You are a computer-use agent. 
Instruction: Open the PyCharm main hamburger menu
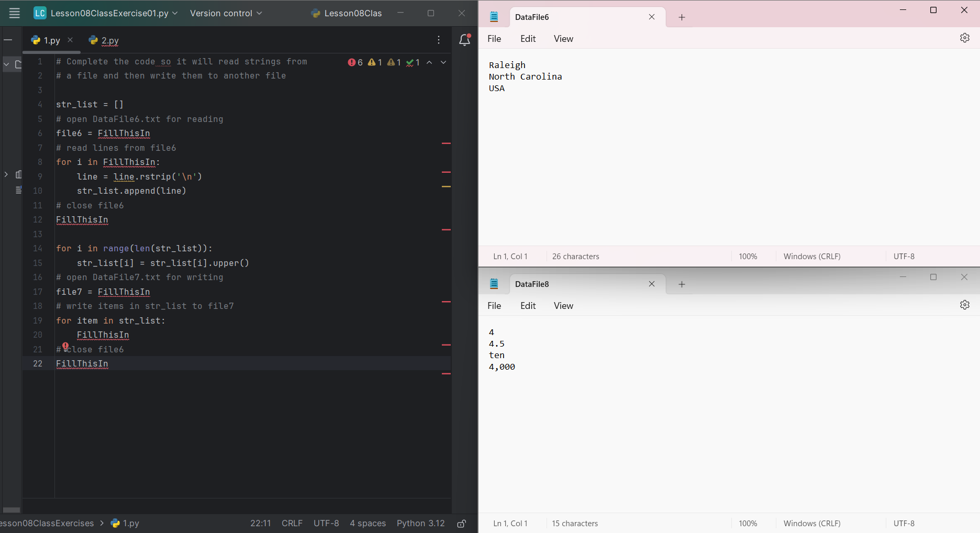point(14,13)
